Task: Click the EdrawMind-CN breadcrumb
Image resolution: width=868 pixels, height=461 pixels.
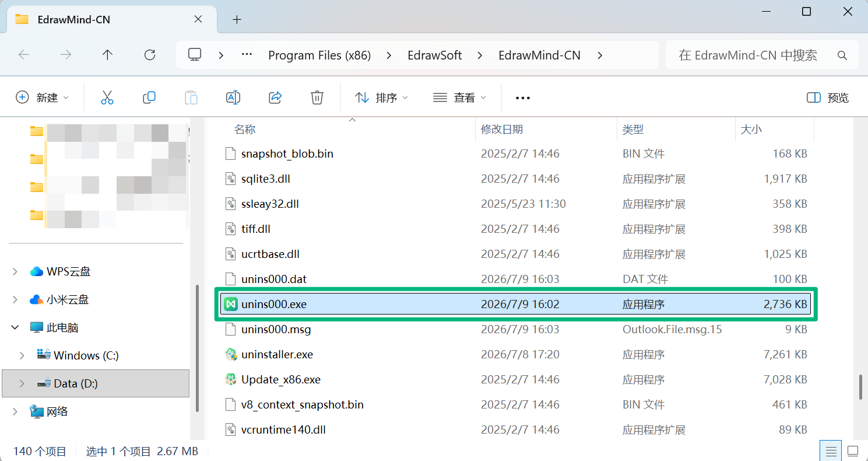Action: 539,55
